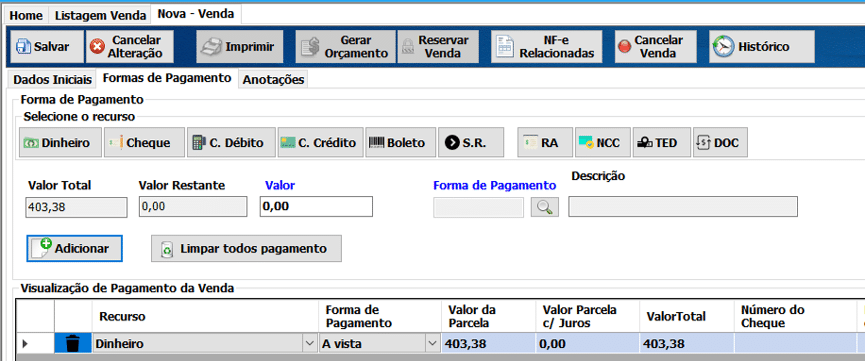The width and height of the screenshot is (865, 361).
Task: Select Dinheiro payment resource
Action: pos(61,143)
